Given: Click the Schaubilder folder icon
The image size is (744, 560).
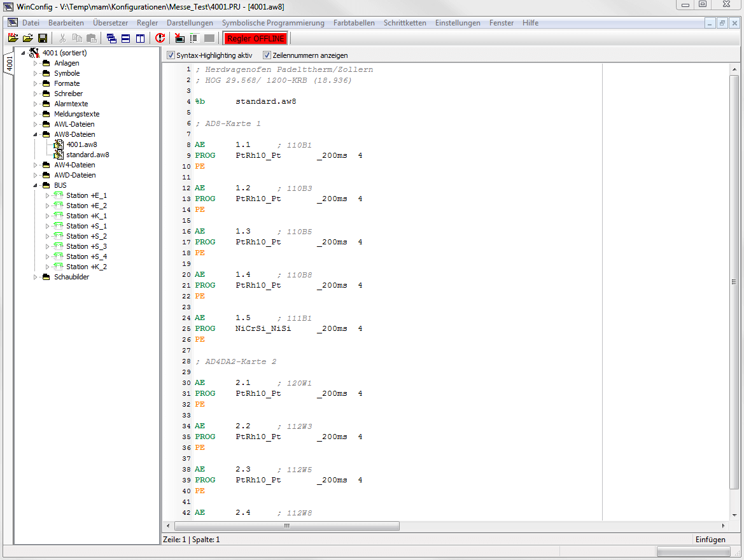Looking at the screenshot, I should 46,277.
